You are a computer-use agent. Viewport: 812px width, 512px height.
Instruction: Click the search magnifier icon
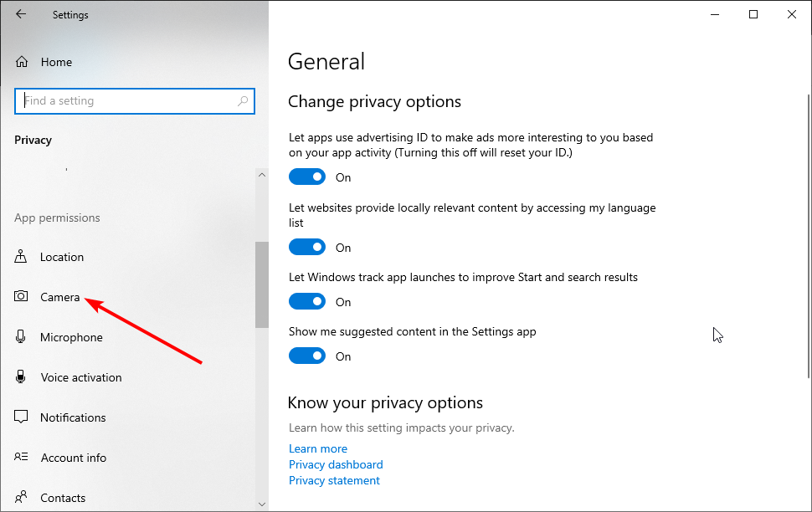(x=243, y=101)
